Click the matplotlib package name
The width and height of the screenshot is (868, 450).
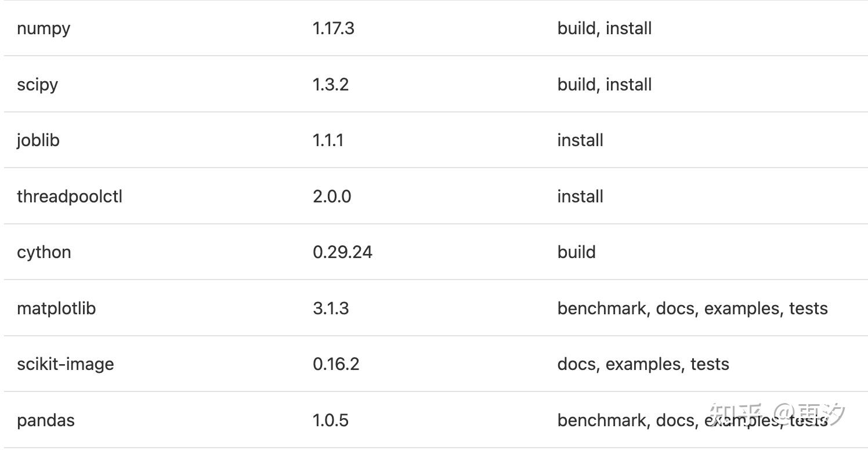(56, 309)
